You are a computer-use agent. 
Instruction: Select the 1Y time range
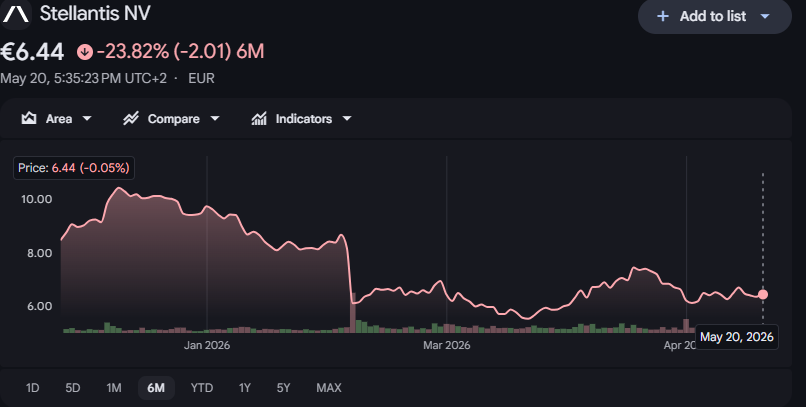[245, 388]
